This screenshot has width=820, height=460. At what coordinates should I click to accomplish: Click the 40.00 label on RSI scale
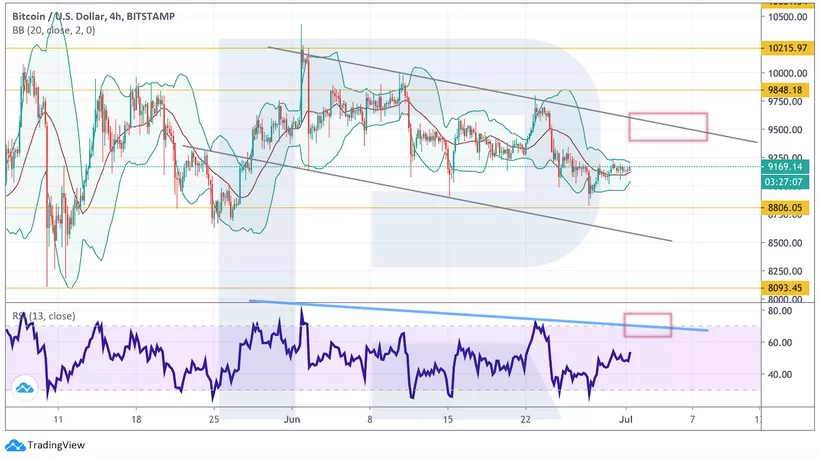[780, 374]
